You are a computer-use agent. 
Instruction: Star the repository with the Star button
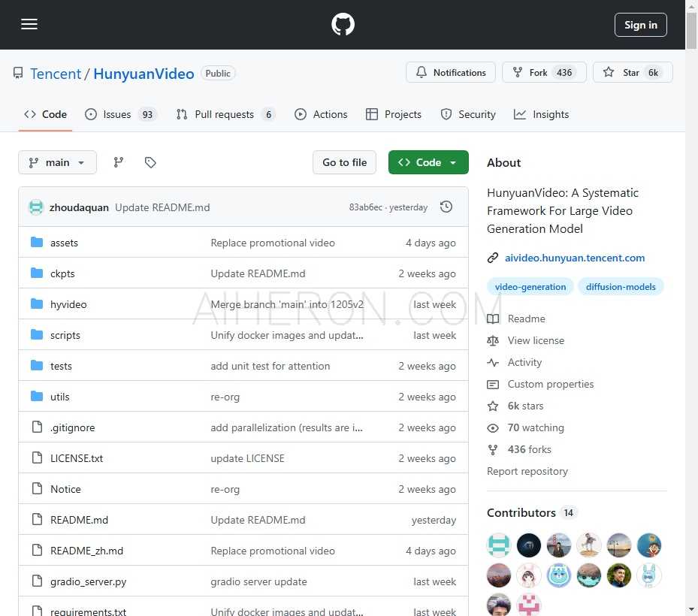(633, 73)
